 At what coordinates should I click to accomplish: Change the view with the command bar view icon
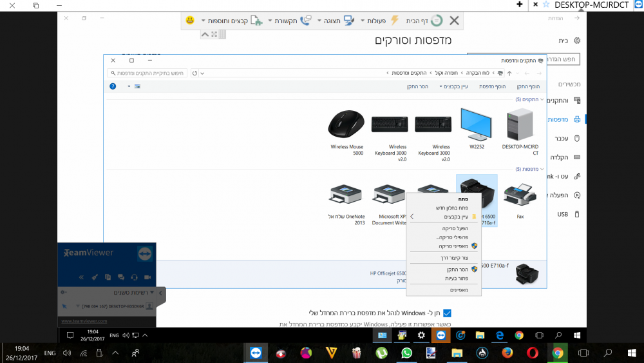(x=137, y=86)
